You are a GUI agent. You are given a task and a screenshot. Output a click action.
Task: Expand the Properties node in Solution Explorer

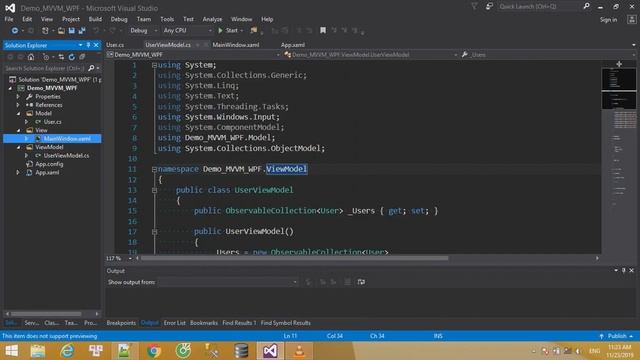click(18, 97)
